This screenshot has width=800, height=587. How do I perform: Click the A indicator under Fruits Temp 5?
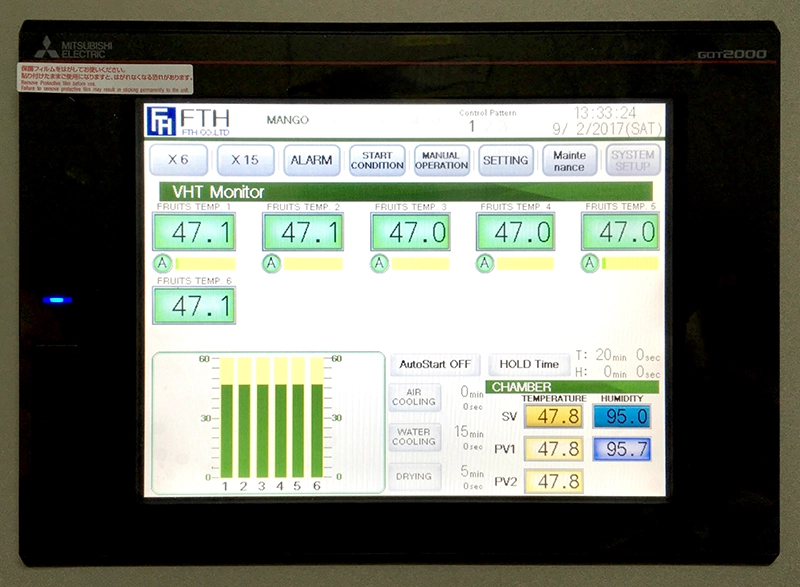pos(590,263)
